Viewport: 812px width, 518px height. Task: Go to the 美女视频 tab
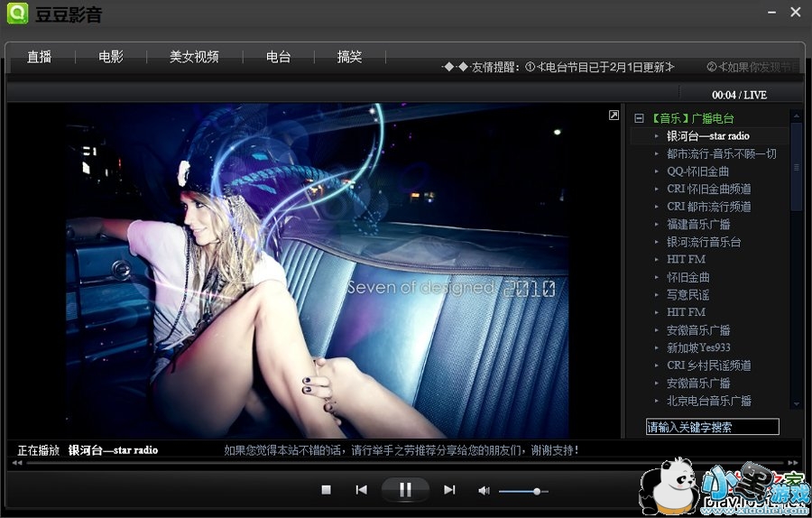click(194, 57)
